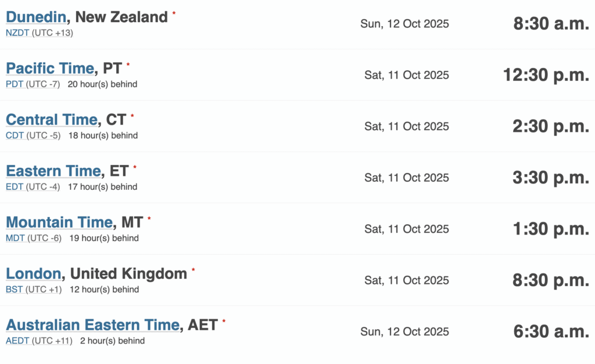Click the red asterisk next to AET

[x=224, y=320]
